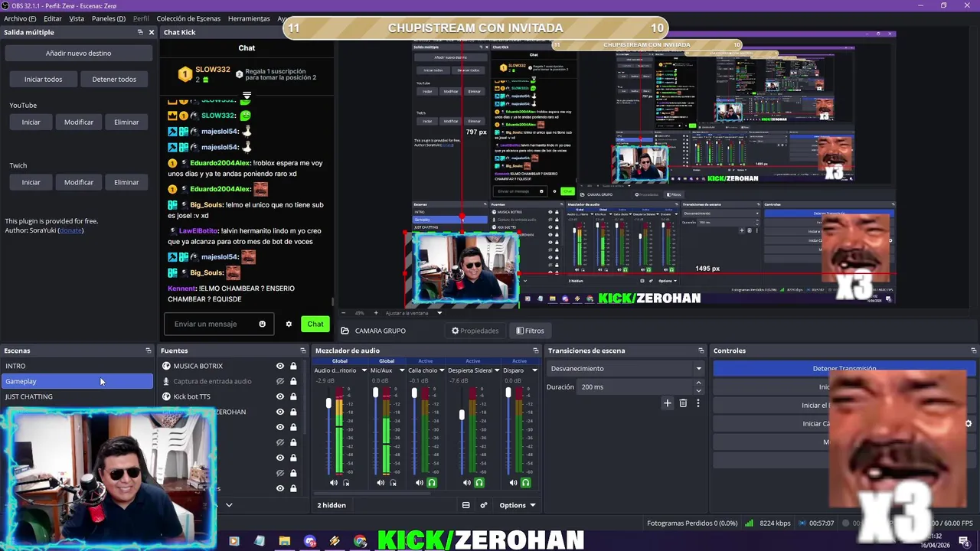The width and height of the screenshot is (980, 551).
Task: Move selected source down arrow
Action: point(228,505)
